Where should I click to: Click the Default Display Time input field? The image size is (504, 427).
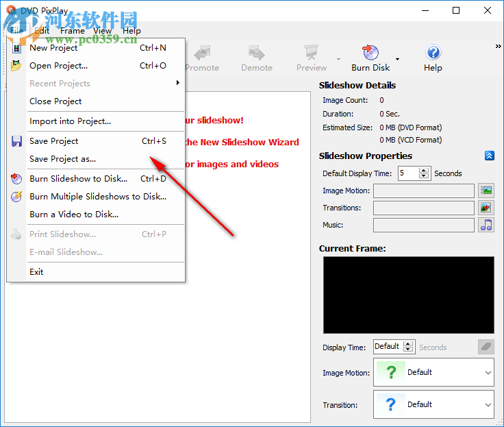[409, 173]
